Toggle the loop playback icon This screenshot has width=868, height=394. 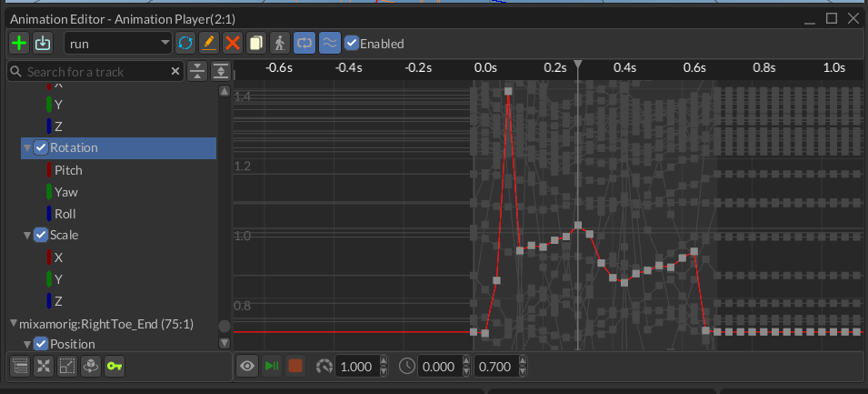[304, 44]
